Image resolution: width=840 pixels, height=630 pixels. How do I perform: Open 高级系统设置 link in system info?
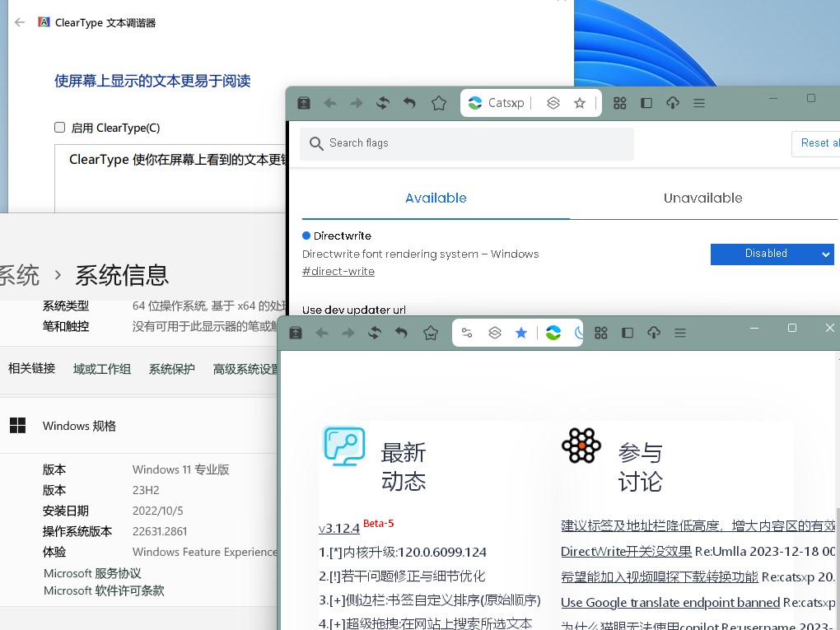pyautogui.click(x=246, y=369)
